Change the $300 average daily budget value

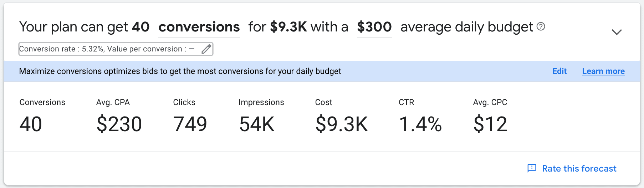point(374,27)
